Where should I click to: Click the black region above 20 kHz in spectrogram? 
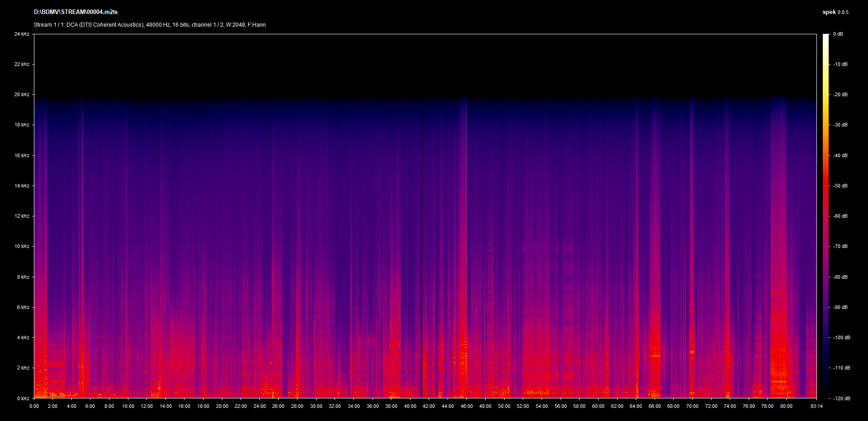coord(425,63)
